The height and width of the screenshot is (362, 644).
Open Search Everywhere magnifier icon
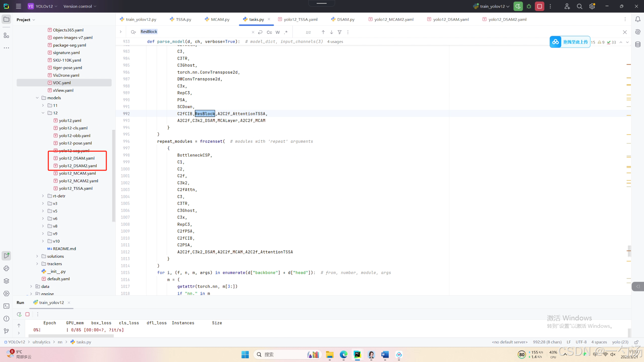579,6
